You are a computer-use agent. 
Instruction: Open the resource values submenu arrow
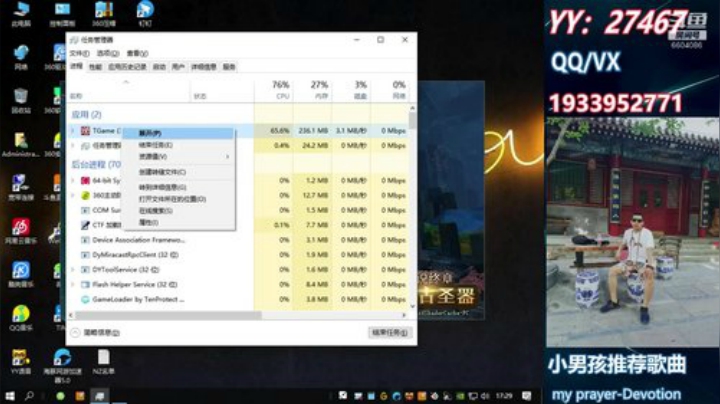pos(228,157)
